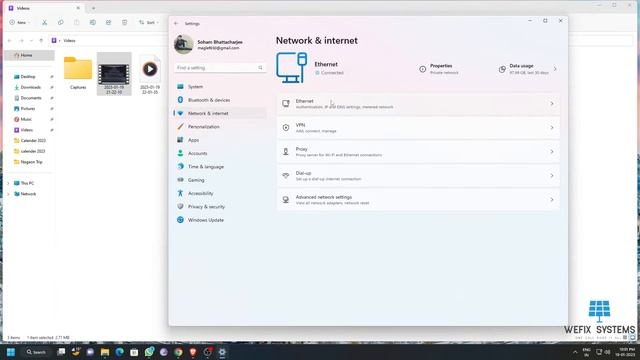Open Google Chrome from taskbar
The image size is (640, 360).
coord(178,352)
